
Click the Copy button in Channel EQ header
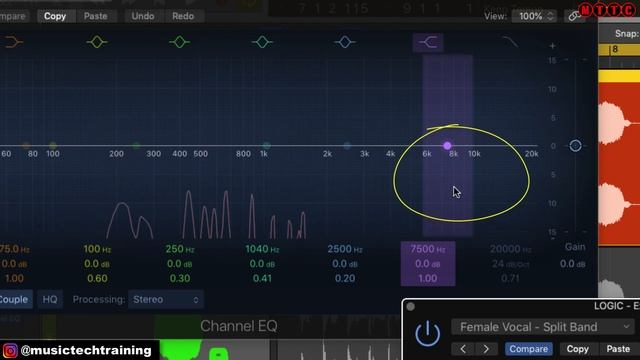click(x=55, y=16)
